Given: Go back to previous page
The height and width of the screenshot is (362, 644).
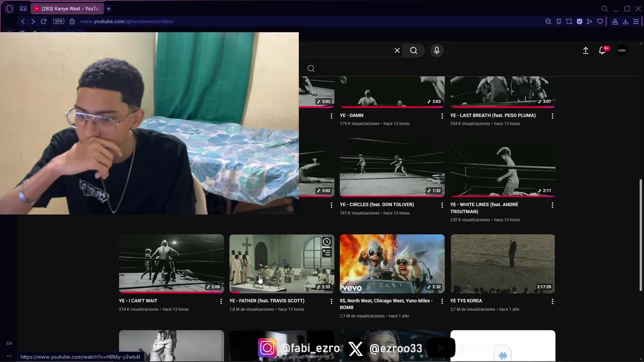Looking at the screenshot, I should [23, 22].
